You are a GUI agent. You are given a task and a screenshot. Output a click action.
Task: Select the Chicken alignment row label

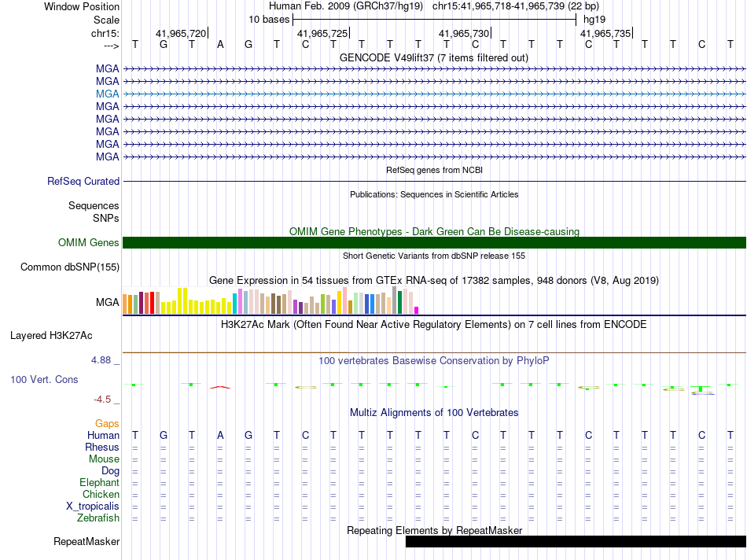click(101, 494)
